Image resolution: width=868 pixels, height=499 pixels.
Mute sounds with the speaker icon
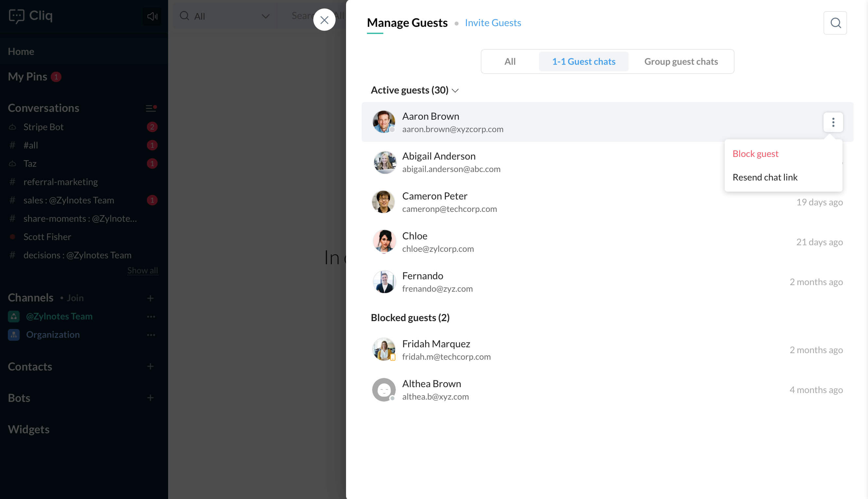coord(152,16)
